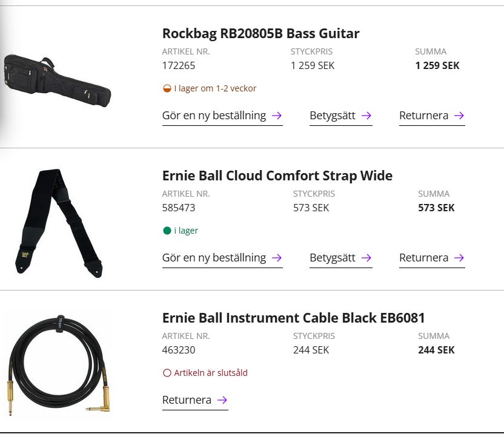
Task: Rate the Rockbag RB20805B Bass Guitar bag
Action: (x=333, y=116)
